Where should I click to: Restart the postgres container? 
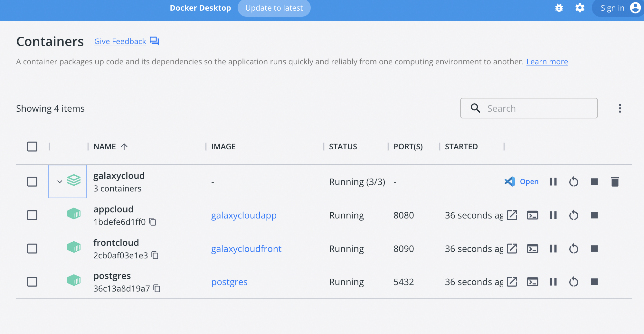click(x=574, y=282)
